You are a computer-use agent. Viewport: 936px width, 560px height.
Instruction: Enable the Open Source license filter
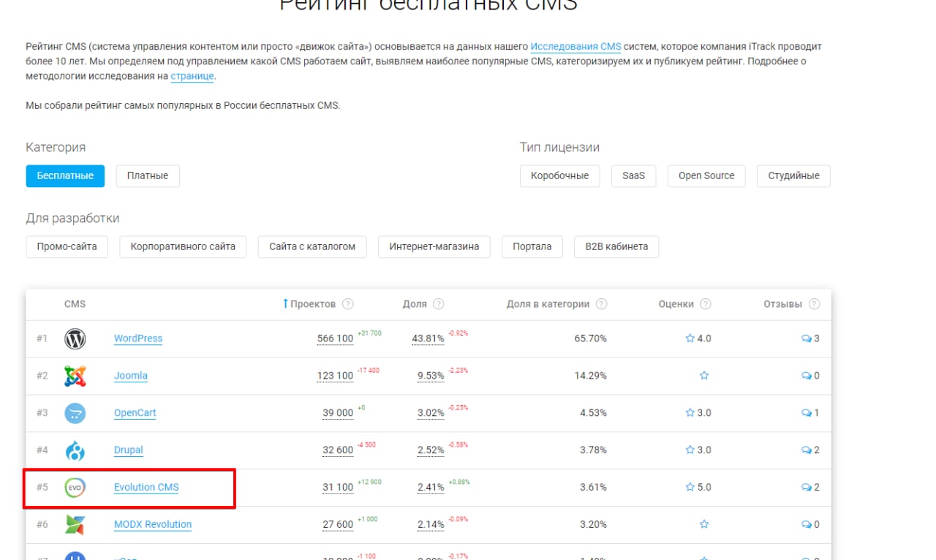tap(706, 175)
